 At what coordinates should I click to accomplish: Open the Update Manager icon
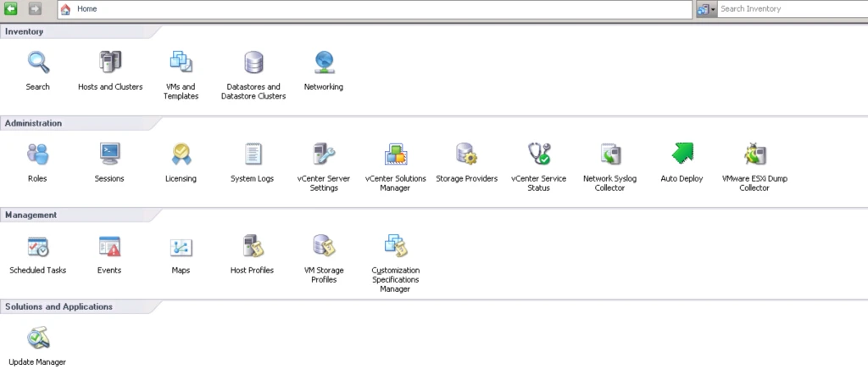(38, 338)
